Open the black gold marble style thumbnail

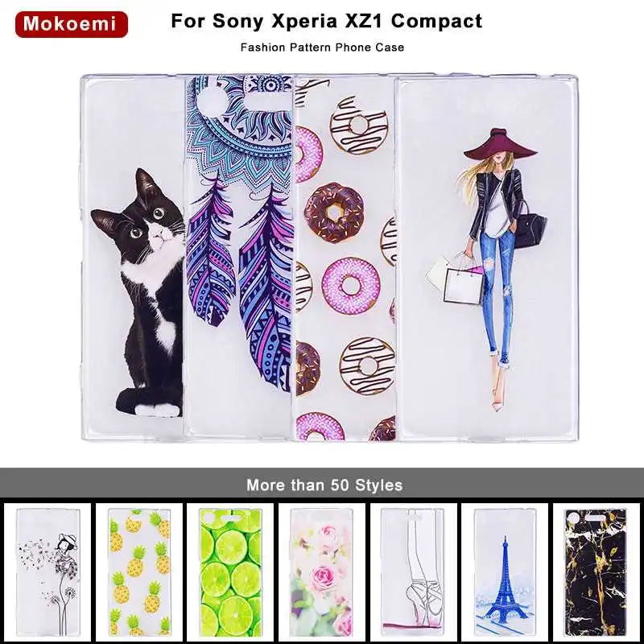[596, 572]
